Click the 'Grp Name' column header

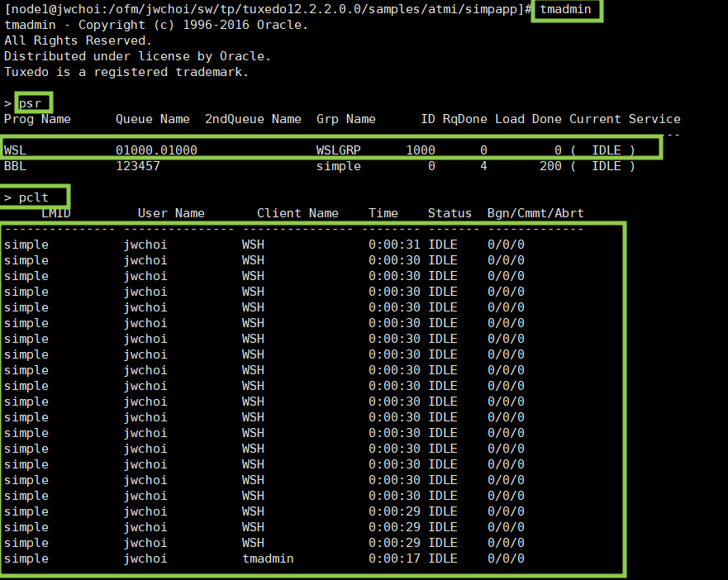[346, 119]
